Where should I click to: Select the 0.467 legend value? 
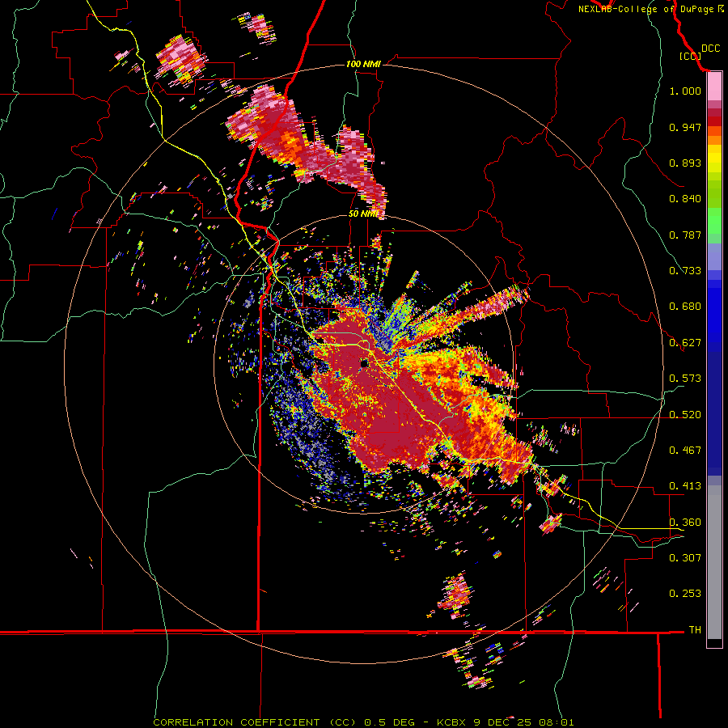(685, 451)
